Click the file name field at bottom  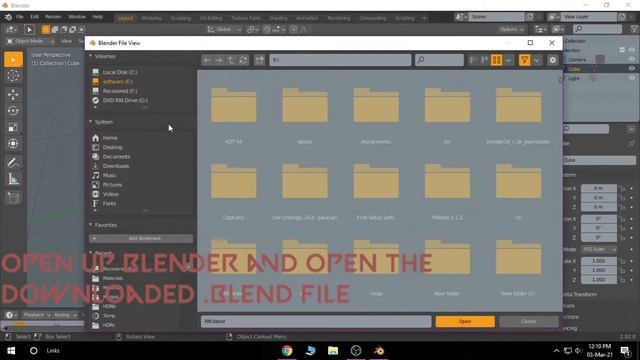click(x=316, y=321)
